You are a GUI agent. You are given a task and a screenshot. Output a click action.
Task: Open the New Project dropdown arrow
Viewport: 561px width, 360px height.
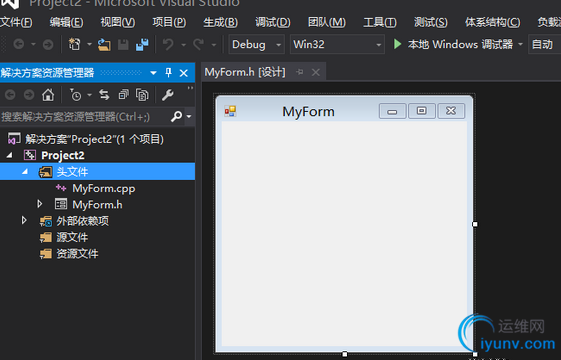pyautogui.click(x=89, y=44)
